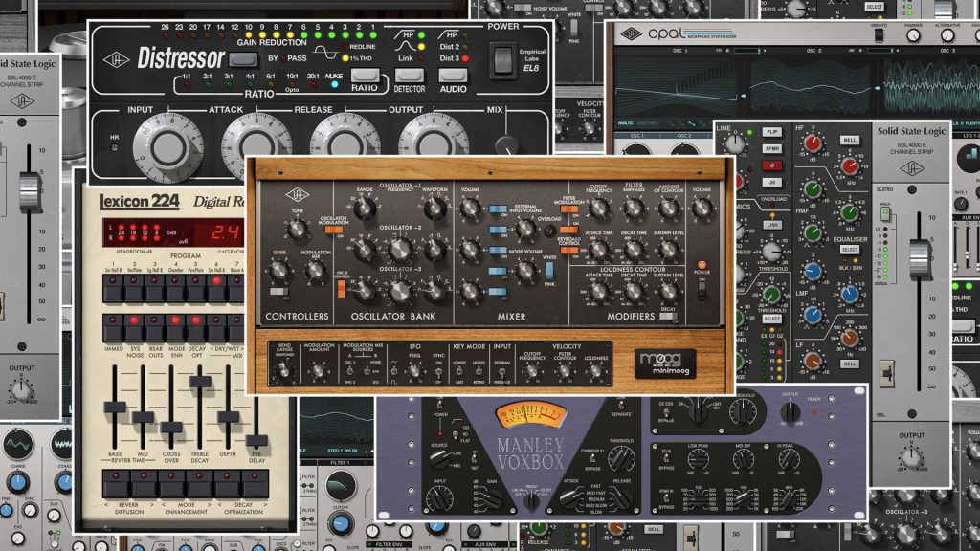Click the Lexicon DEPTH slider
Image resolution: width=980 pixels, height=551 pixels.
click(228, 416)
